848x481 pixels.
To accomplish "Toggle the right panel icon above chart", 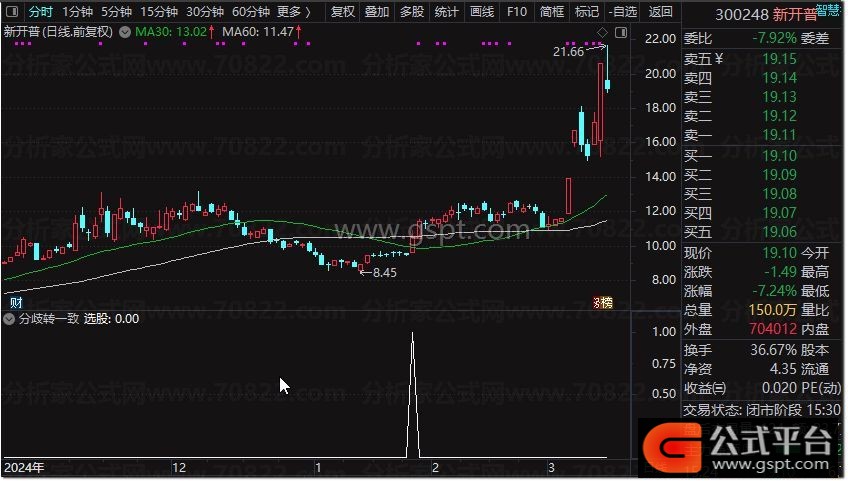I will pyautogui.click(x=621, y=32).
